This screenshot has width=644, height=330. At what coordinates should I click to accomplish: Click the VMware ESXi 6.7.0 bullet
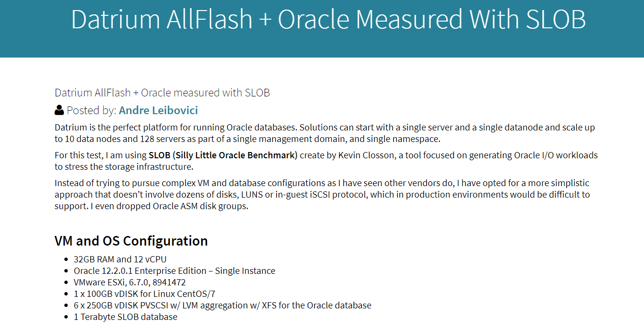pos(130,282)
